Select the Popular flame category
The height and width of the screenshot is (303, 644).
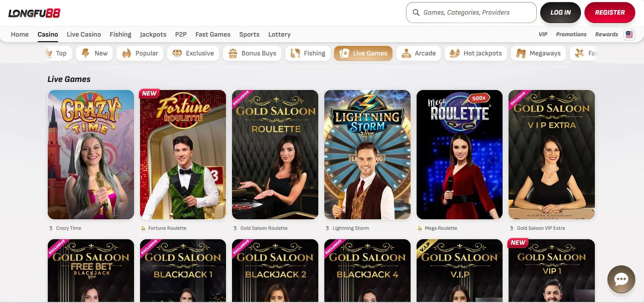pyautogui.click(x=140, y=53)
